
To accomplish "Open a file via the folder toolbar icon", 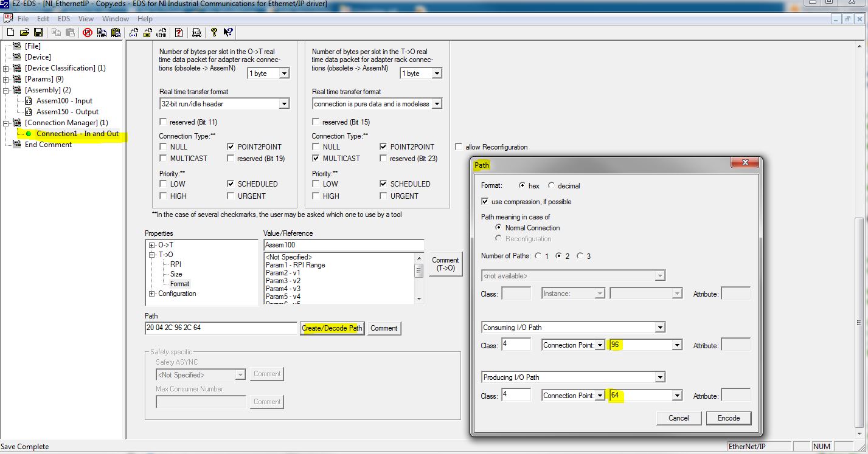I will (x=24, y=32).
